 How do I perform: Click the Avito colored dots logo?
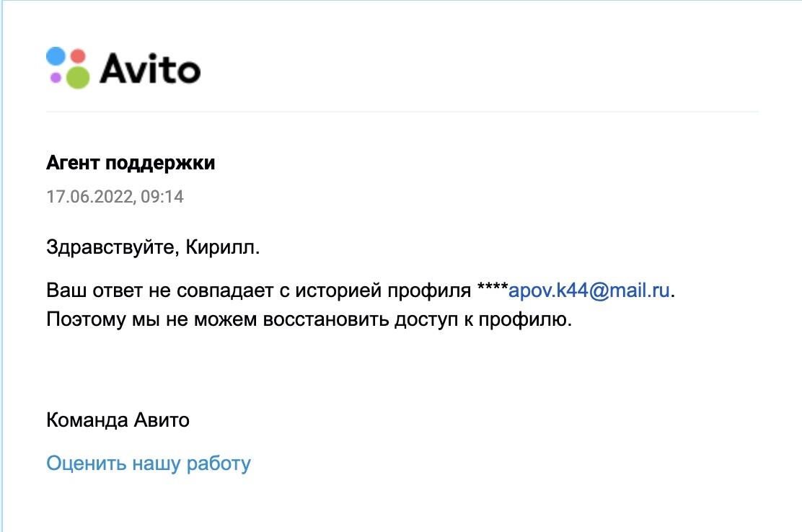(x=69, y=68)
